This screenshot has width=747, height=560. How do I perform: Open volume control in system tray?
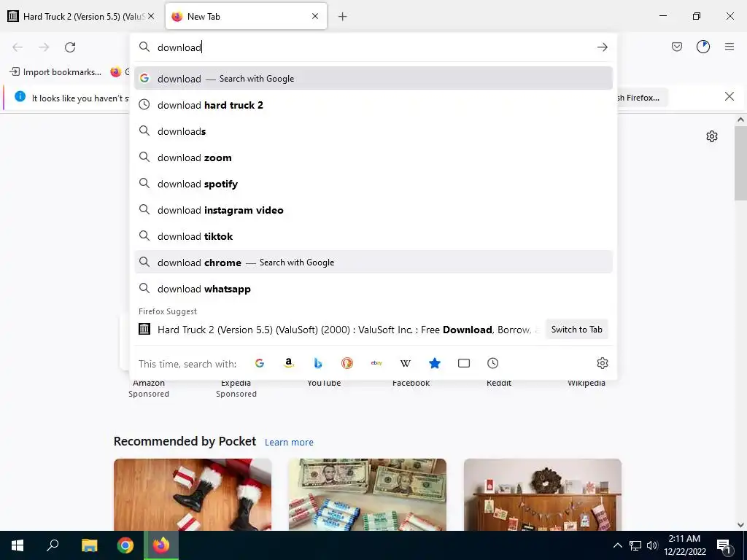(x=652, y=545)
